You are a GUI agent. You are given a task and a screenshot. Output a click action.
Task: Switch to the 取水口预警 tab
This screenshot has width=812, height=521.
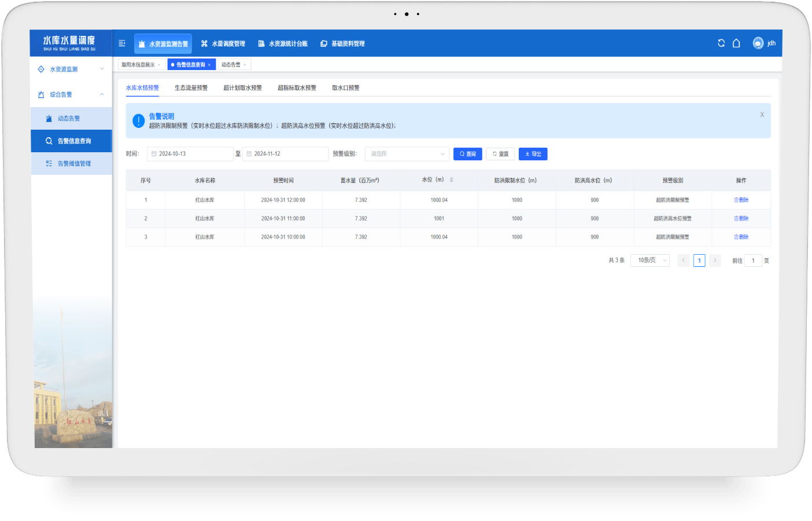[346, 88]
